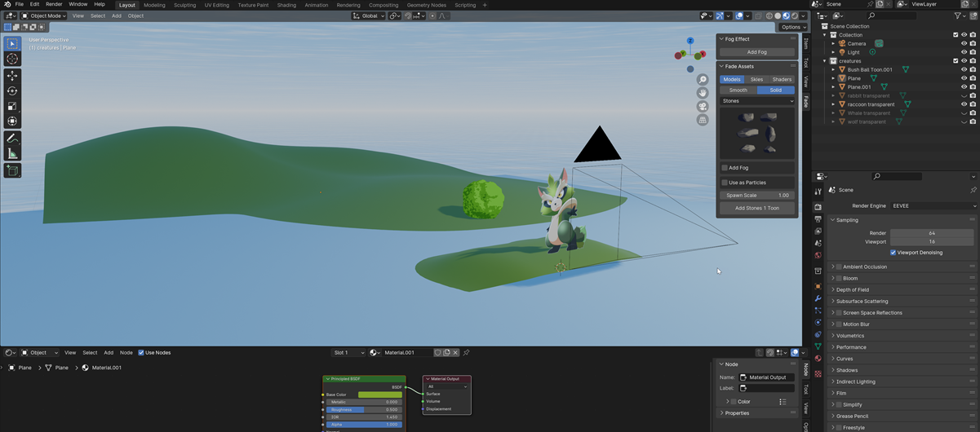Click the Add Fog button
Image resolution: width=980 pixels, height=432 pixels.
click(x=757, y=52)
